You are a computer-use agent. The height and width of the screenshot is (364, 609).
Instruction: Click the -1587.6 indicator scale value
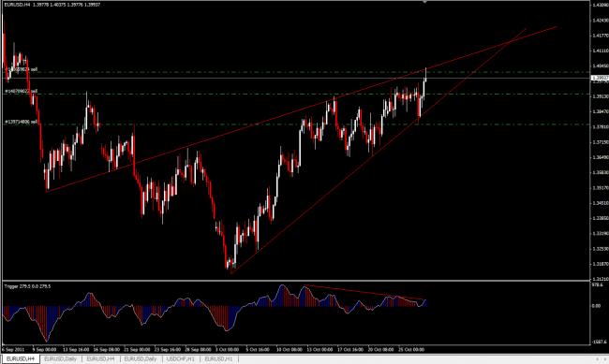click(599, 342)
